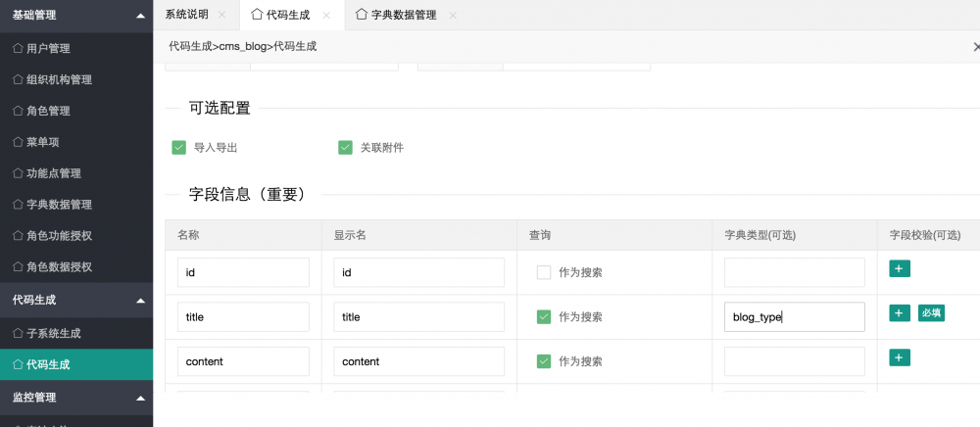The height and width of the screenshot is (427, 980).
Task: Close the 字典数据管理 tab
Action: (452, 15)
